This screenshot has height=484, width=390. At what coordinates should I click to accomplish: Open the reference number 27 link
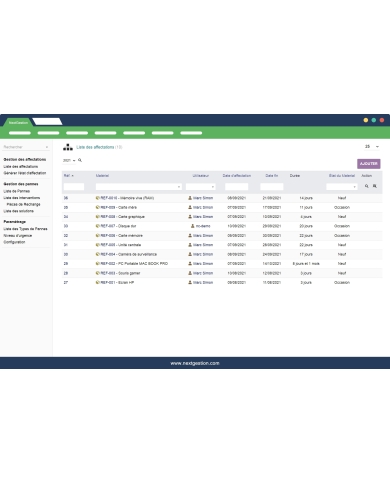pos(66,282)
